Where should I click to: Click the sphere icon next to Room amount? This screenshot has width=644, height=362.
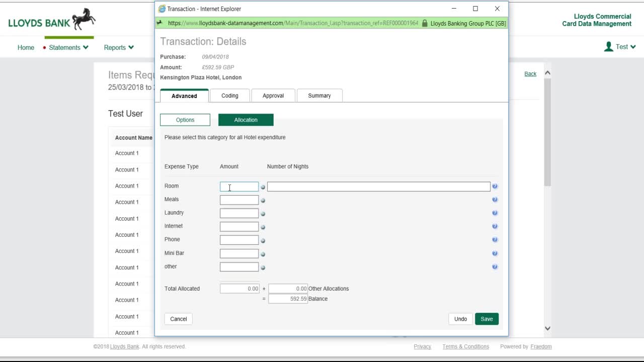point(263,187)
